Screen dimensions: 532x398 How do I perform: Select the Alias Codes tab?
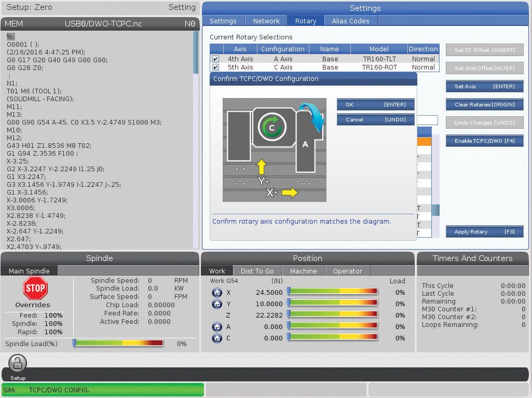pyautogui.click(x=350, y=21)
